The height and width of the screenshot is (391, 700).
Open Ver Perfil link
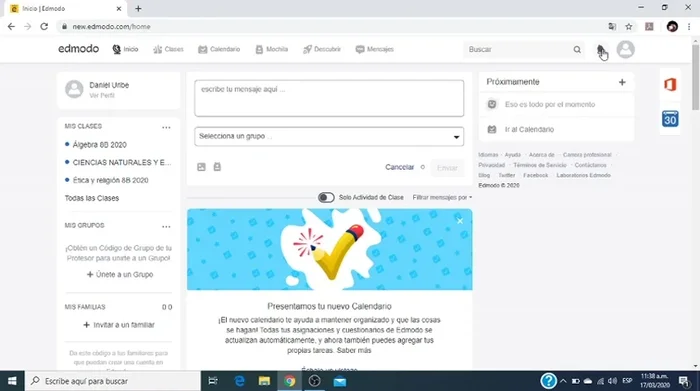coord(102,96)
